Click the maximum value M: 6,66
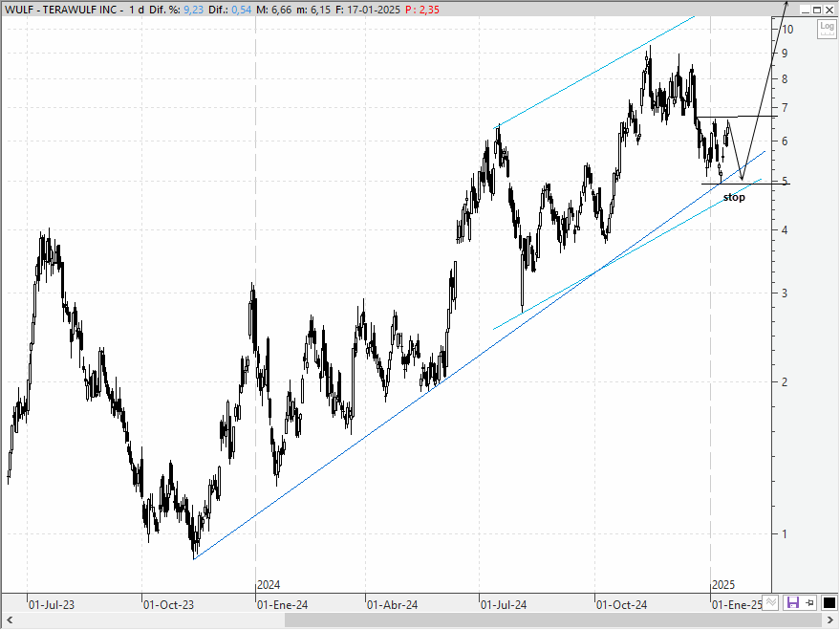Viewport: 840px width, 630px height. click(273, 10)
